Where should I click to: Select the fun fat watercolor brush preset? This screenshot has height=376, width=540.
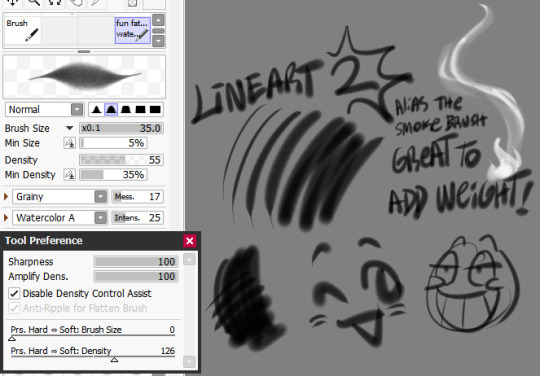click(133, 30)
